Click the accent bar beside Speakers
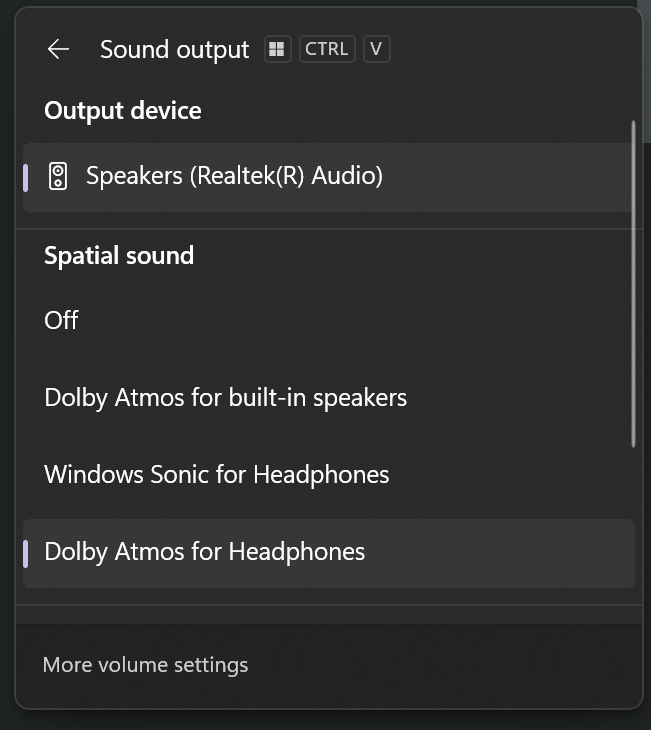This screenshot has width=651, height=730. (x=26, y=177)
